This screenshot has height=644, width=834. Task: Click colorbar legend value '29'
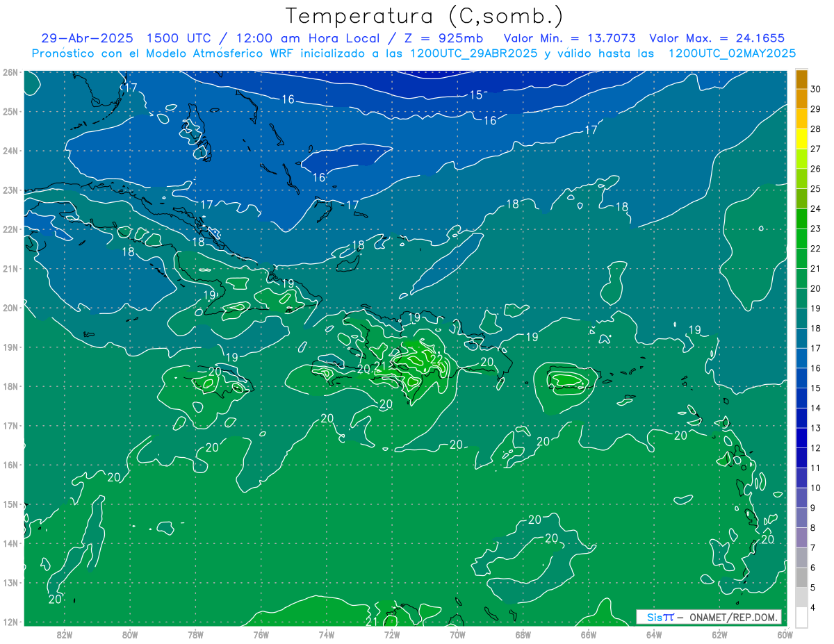[816, 109]
